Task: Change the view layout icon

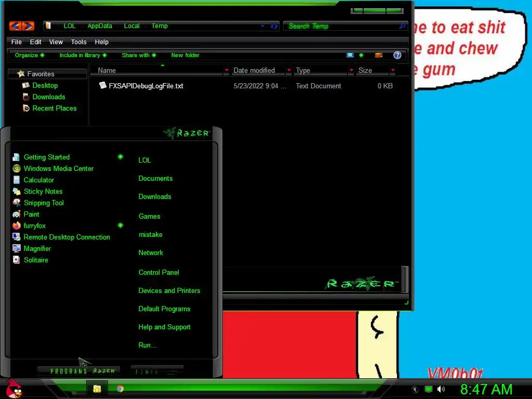Action: (350, 55)
